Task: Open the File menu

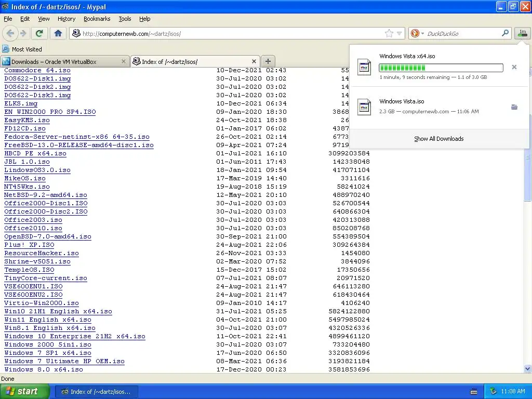Action: [x=8, y=19]
